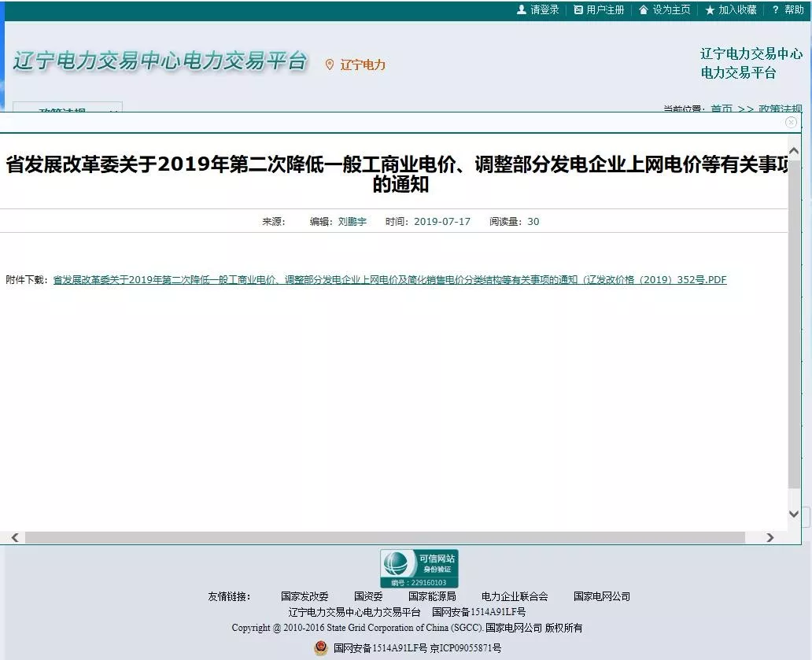Click 首页 in breadcrumb

point(722,109)
